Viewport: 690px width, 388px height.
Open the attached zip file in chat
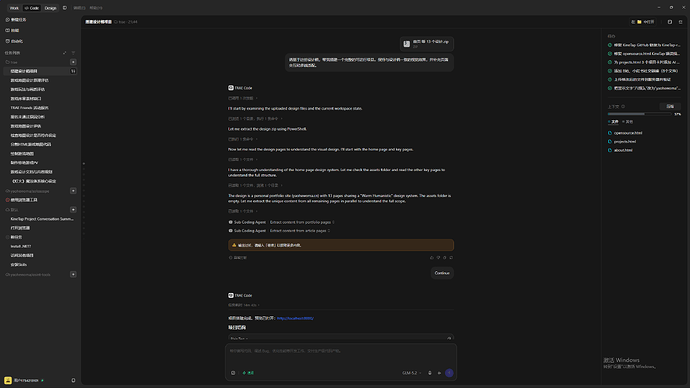(427, 44)
